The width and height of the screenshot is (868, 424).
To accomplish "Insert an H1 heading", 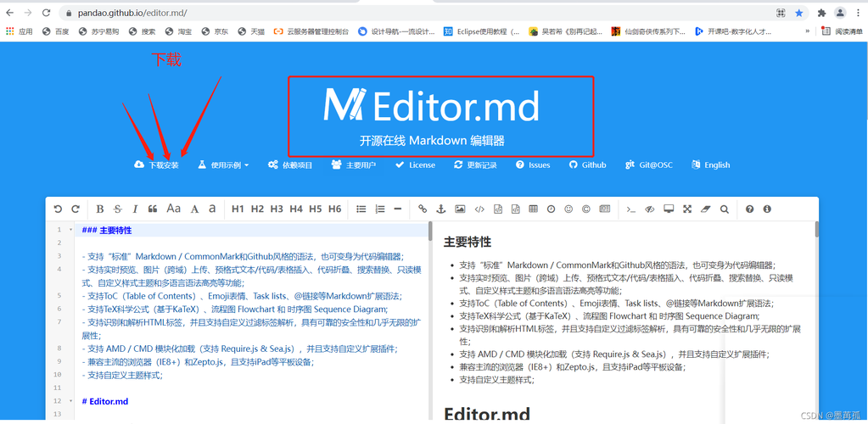I will [x=238, y=209].
